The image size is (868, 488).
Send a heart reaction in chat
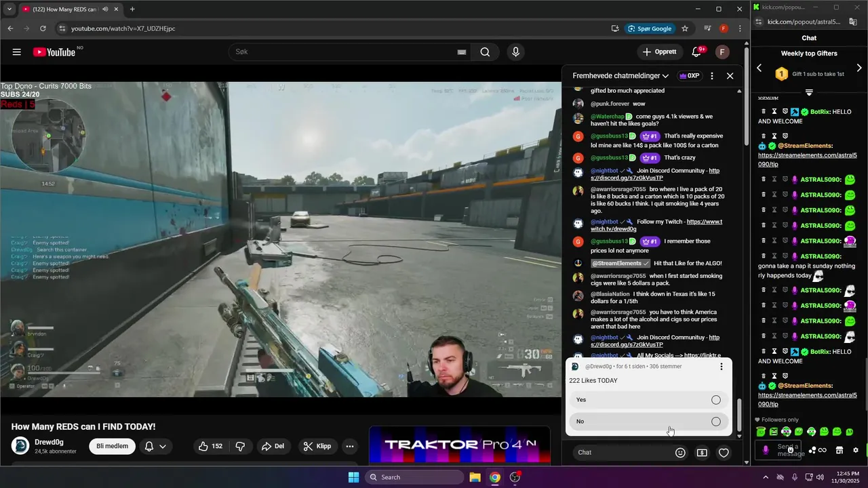pos(724,453)
